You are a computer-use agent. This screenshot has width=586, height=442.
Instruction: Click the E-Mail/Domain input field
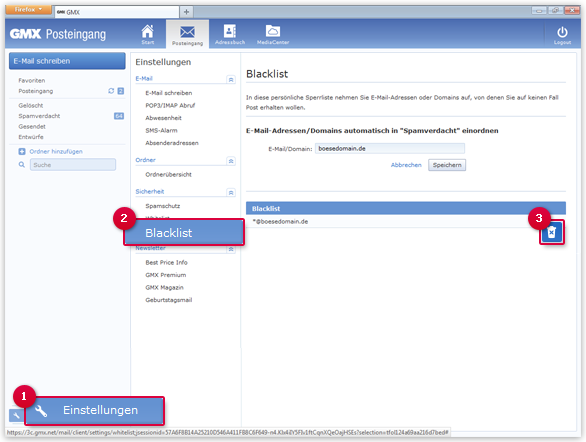pyautogui.click(x=390, y=148)
